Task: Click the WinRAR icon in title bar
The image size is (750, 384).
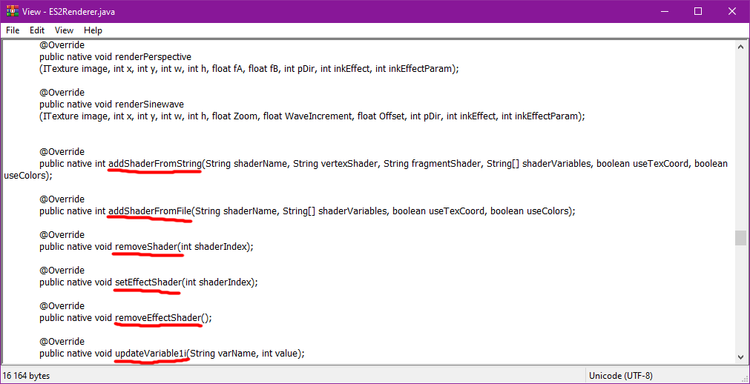Action: [x=12, y=11]
